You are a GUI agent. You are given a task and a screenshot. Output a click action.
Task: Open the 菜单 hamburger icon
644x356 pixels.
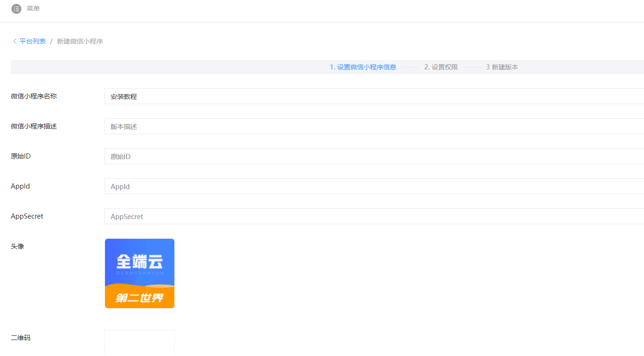coord(16,8)
